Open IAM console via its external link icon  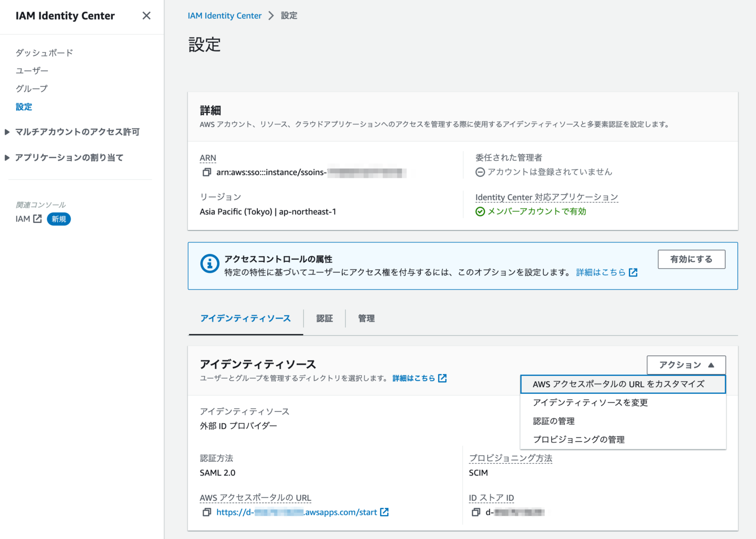click(37, 219)
